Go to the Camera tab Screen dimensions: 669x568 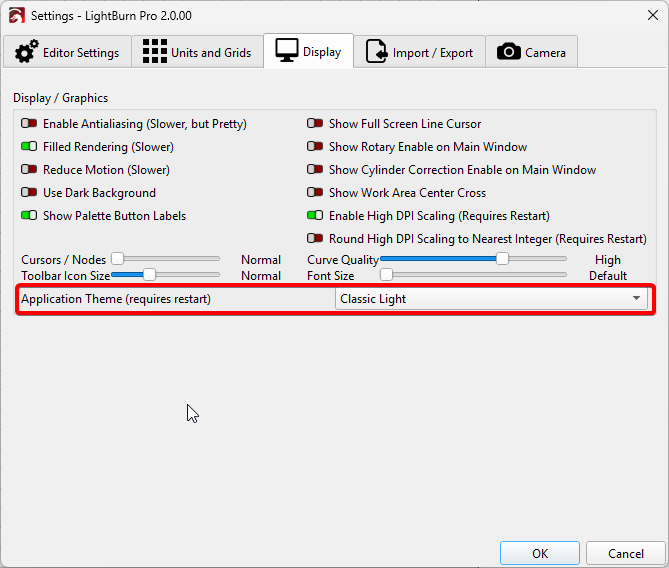click(x=532, y=52)
